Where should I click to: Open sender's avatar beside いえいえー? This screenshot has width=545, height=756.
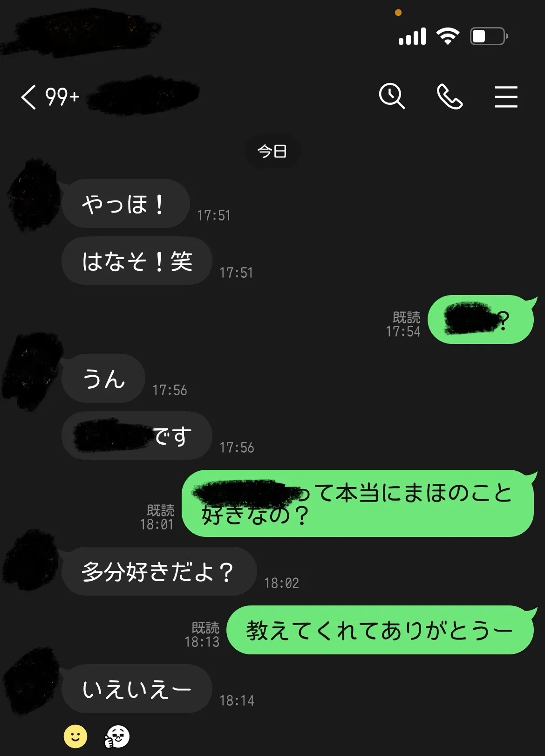point(31,680)
